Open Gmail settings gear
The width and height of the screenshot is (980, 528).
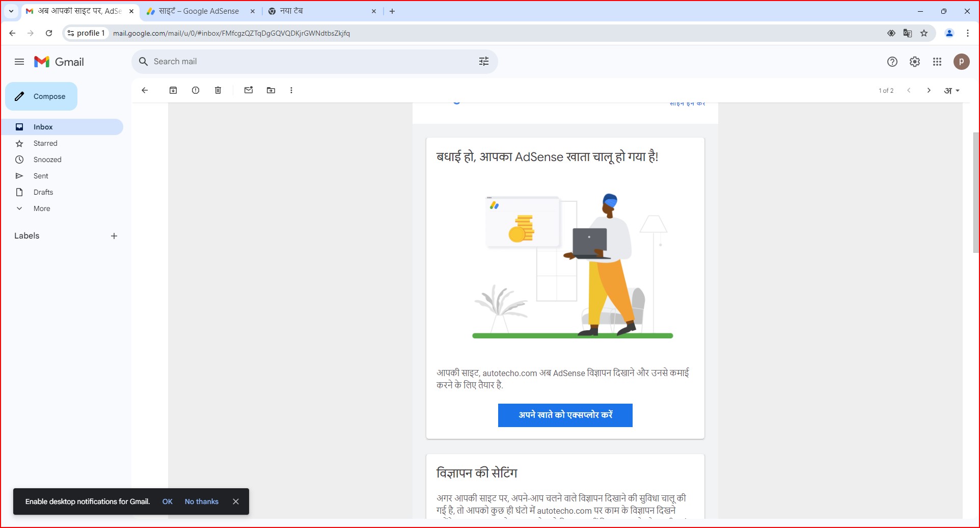tap(915, 62)
